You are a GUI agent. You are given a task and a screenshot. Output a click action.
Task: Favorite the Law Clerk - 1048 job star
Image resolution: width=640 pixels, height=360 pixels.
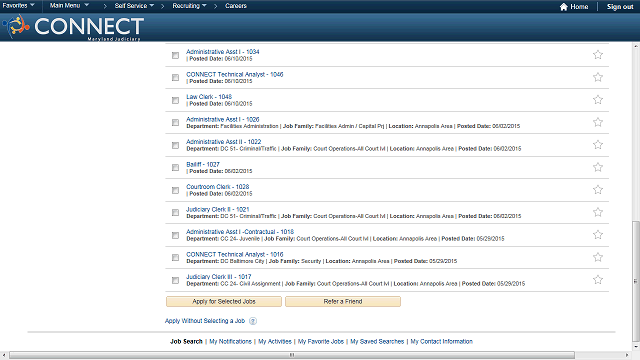point(598,100)
